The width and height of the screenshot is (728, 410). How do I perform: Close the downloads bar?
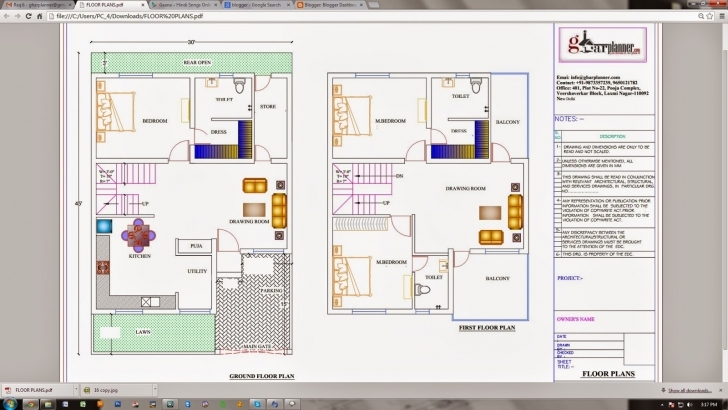pyautogui.click(x=721, y=390)
